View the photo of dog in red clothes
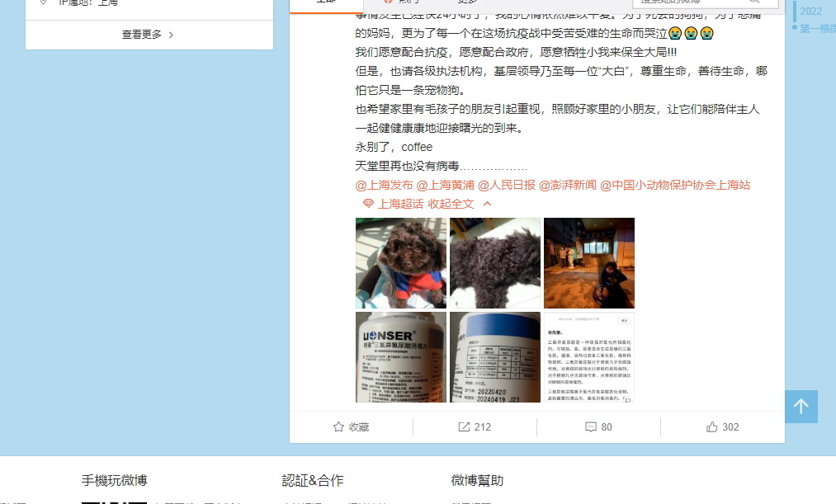This screenshot has height=504, width=836. [x=401, y=262]
